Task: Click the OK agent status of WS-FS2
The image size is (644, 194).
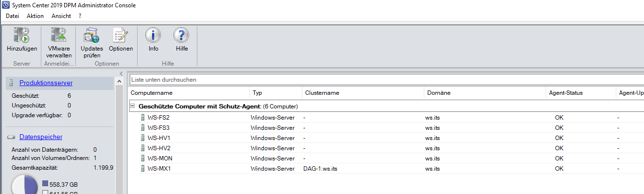Action: [559, 118]
